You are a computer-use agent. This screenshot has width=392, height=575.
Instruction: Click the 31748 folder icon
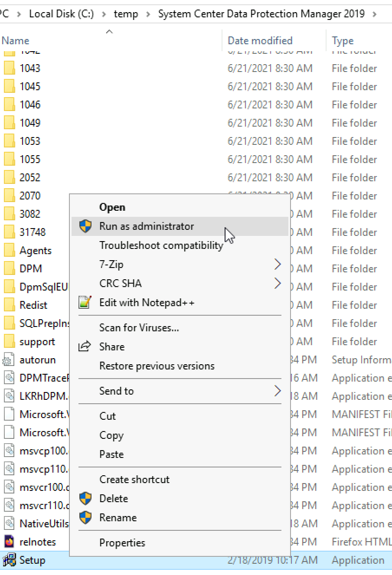click(x=9, y=232)
